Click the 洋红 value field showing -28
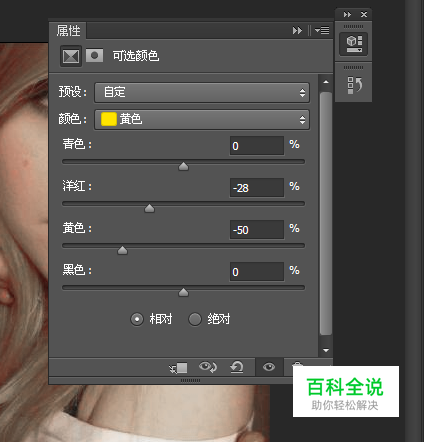Viewport: 424px width, 442px height. tap(257, 188)
